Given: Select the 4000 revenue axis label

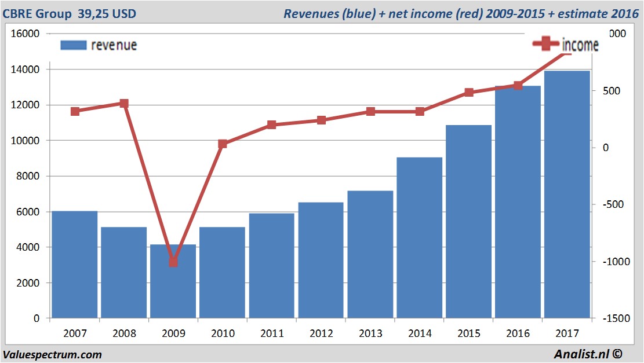Looking at the screenshot, I should (x=28, y=247).
